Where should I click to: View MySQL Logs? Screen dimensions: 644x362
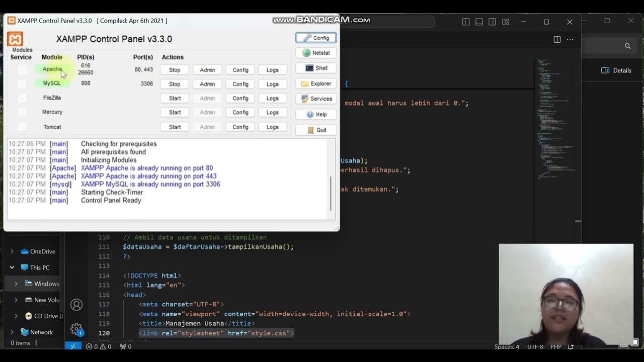coord(273,84)
